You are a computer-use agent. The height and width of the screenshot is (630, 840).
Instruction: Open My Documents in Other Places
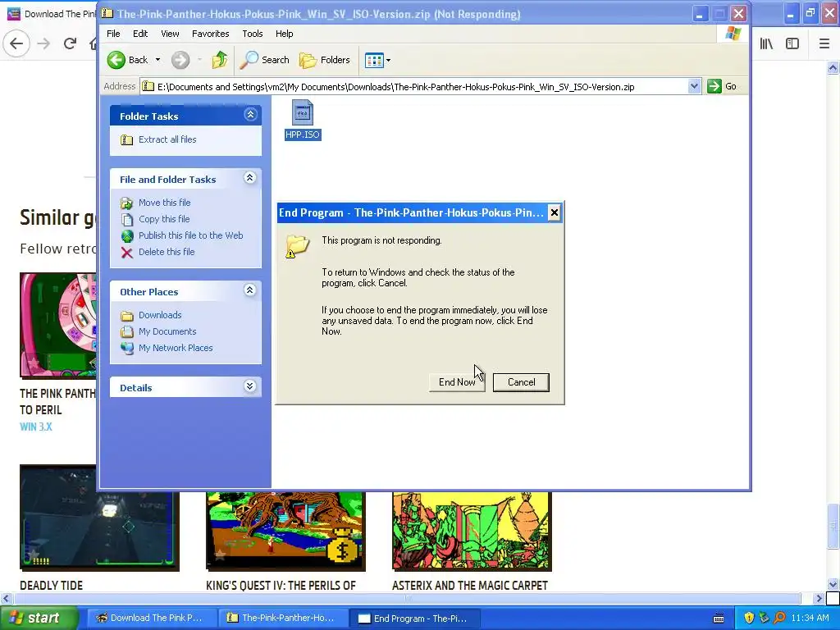(x=167, y=331)
